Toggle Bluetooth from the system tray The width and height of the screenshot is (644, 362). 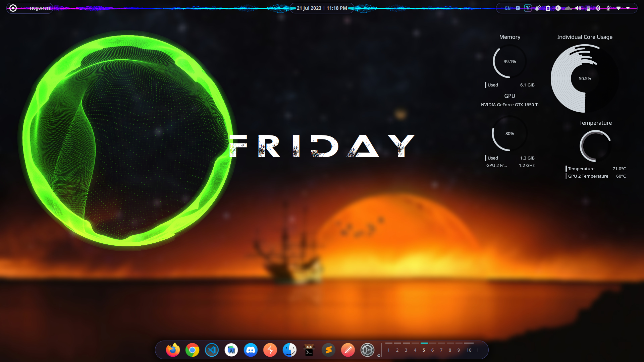(x=598, y=8)
